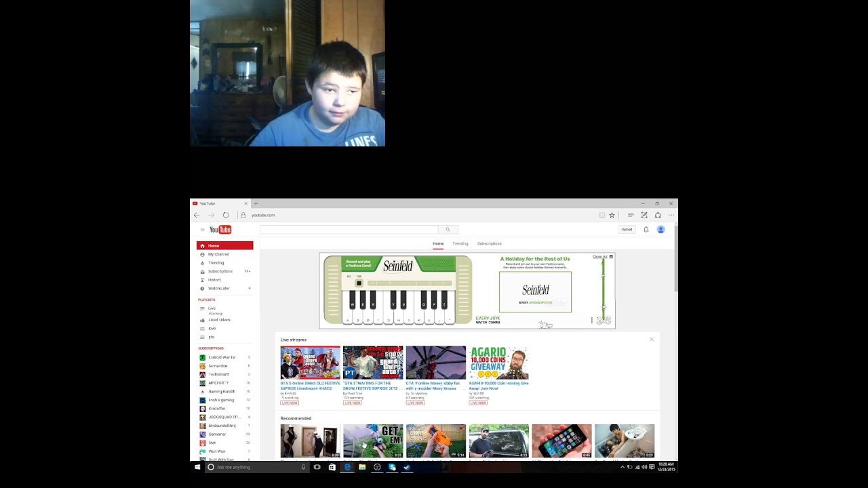Select the Home tab
Viewport: 868px width, 488px height.
pyautogui.click(x=438, y=243)
